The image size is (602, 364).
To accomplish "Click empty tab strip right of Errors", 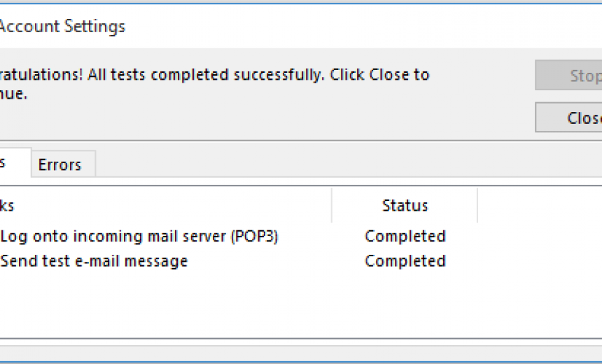I will click(x=349, y=164).
